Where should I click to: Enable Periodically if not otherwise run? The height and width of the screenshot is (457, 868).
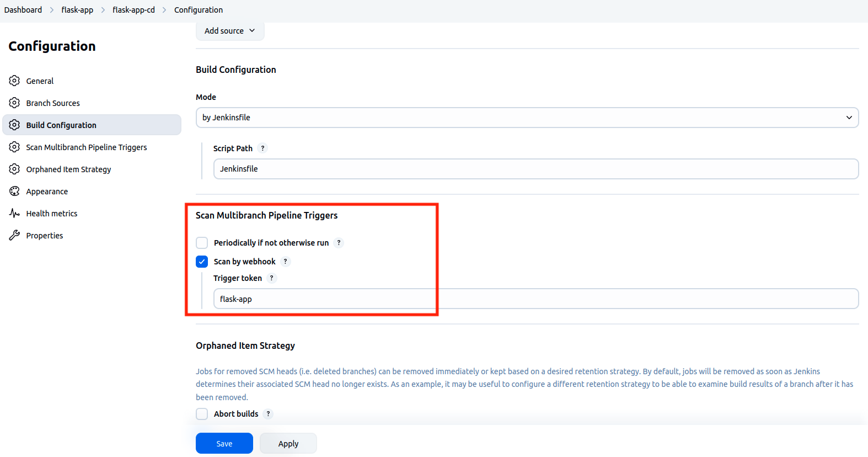(x=202, y=243)
